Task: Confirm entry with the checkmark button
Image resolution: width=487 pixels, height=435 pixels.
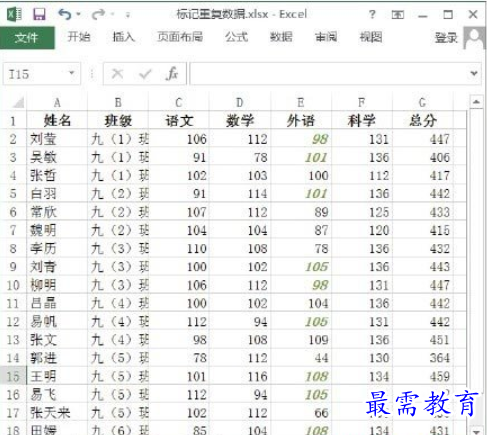Action: [145, 74]
